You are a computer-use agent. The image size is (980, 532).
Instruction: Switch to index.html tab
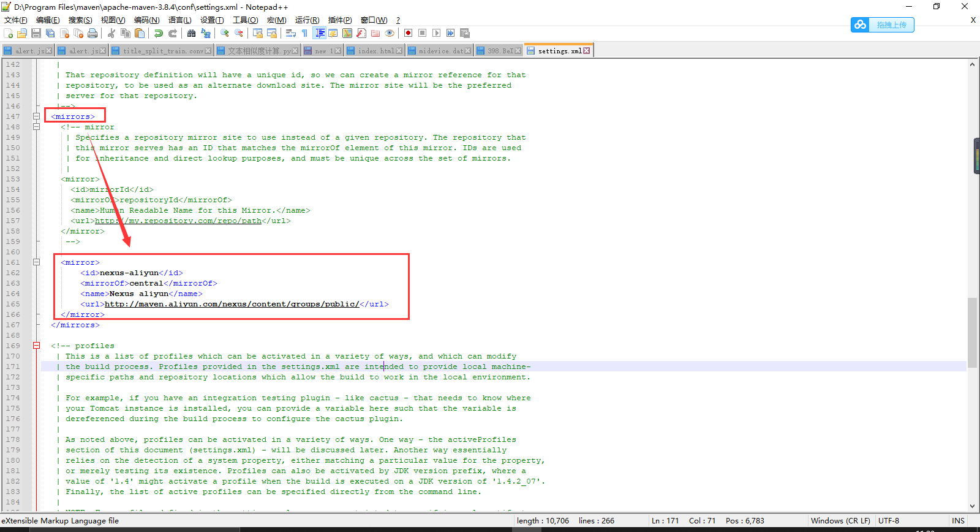coord(375,51)
